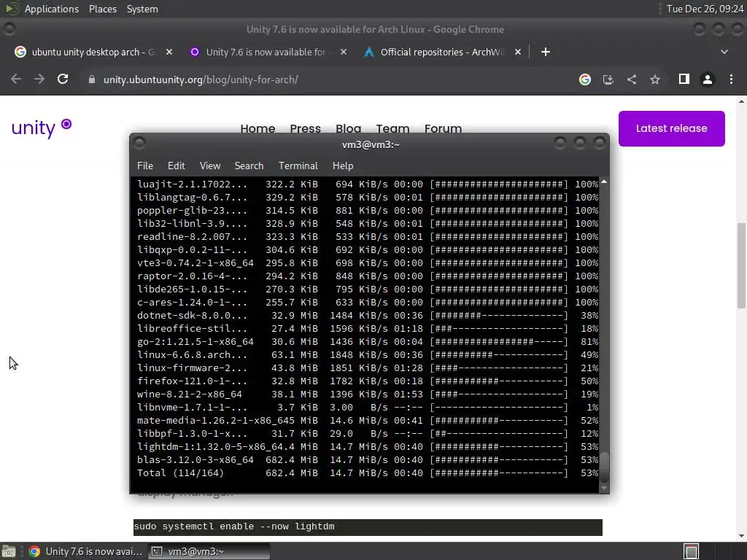Click the linux-firmware download row
Viewport: 747px width, 560px height.
pyautogui.click(x=368, y=368)
